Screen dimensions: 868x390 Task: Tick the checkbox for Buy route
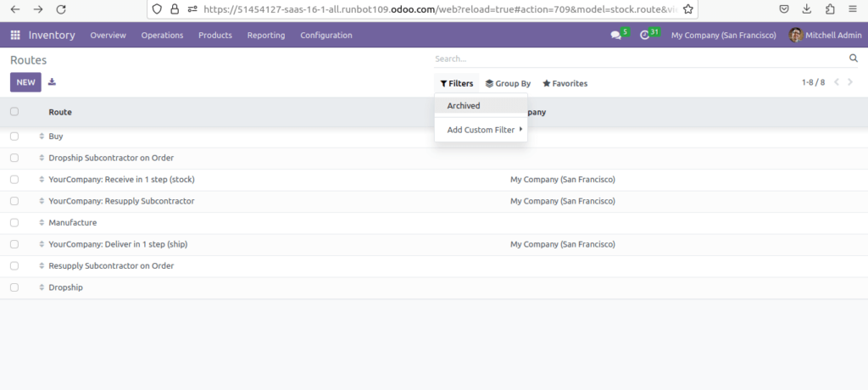14,136
